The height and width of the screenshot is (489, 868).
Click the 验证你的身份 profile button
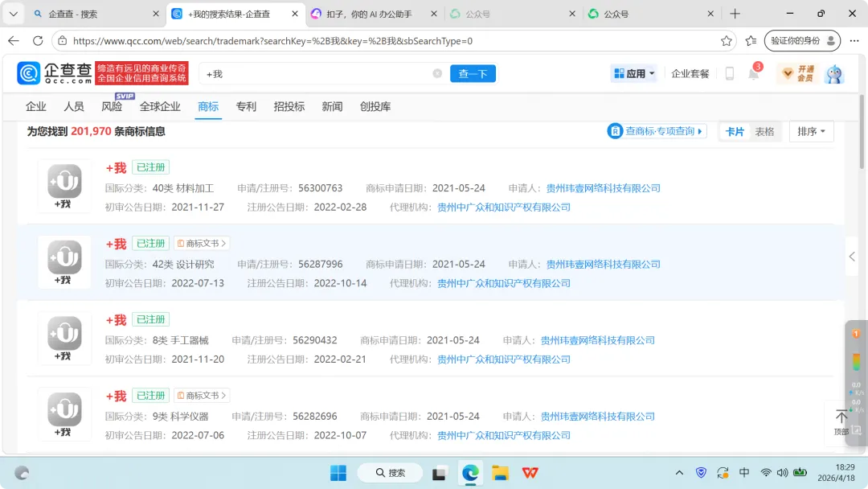[802, 41]
